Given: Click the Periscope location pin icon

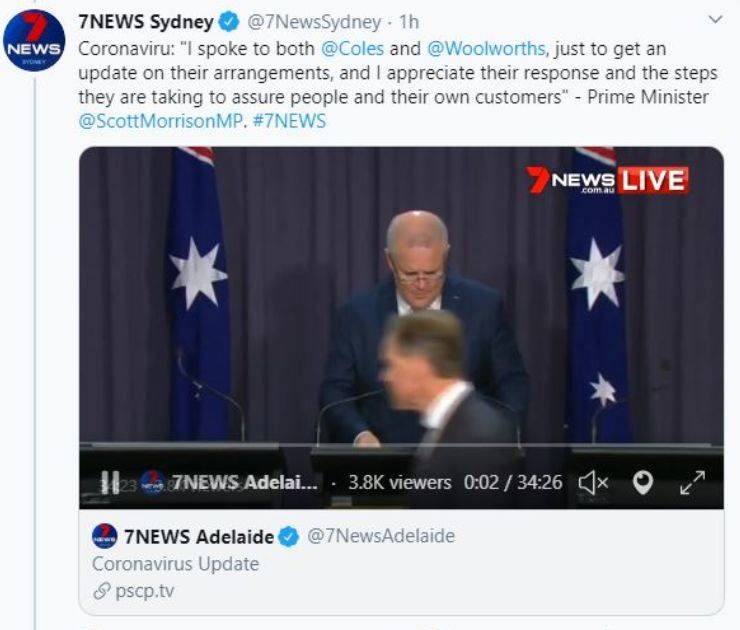Looking at the screenshot, I should (642, 482).
